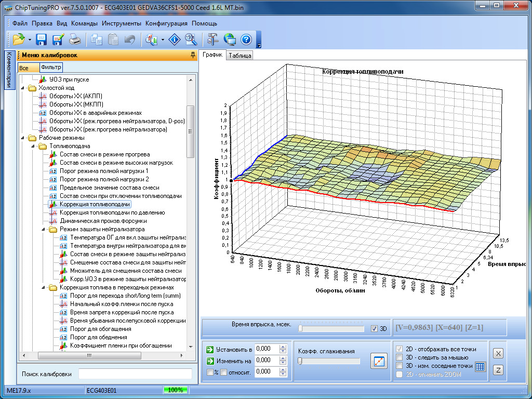The image size is (532, 399).
Task: Click the Open file folder icon
Action: [19, 39]
